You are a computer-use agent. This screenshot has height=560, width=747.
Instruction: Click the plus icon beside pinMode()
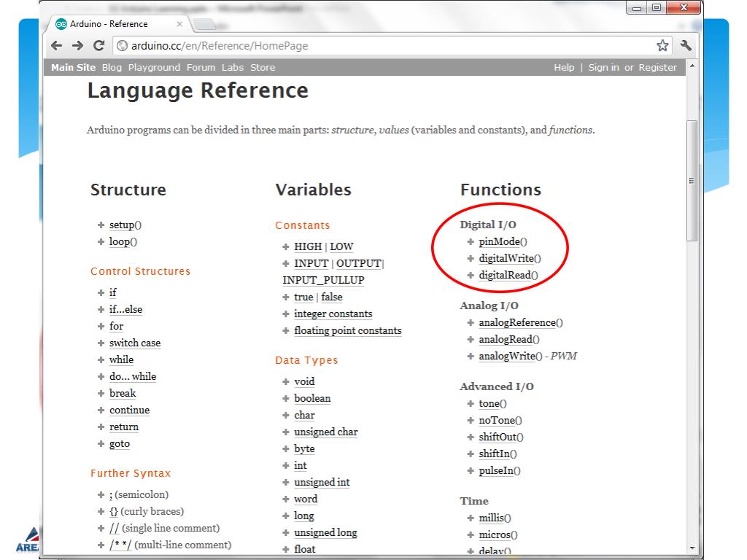tap(471, 242)
